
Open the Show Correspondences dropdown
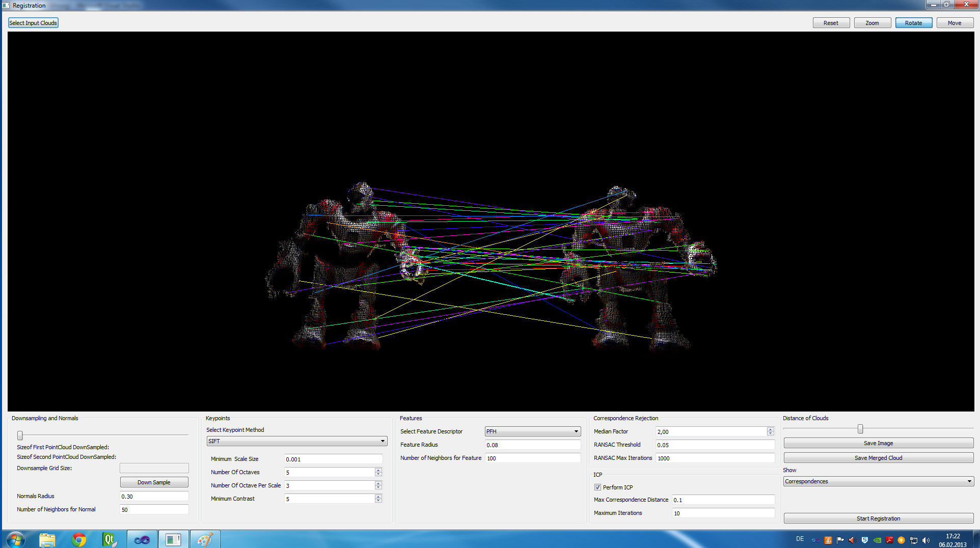tap(878, 481)
